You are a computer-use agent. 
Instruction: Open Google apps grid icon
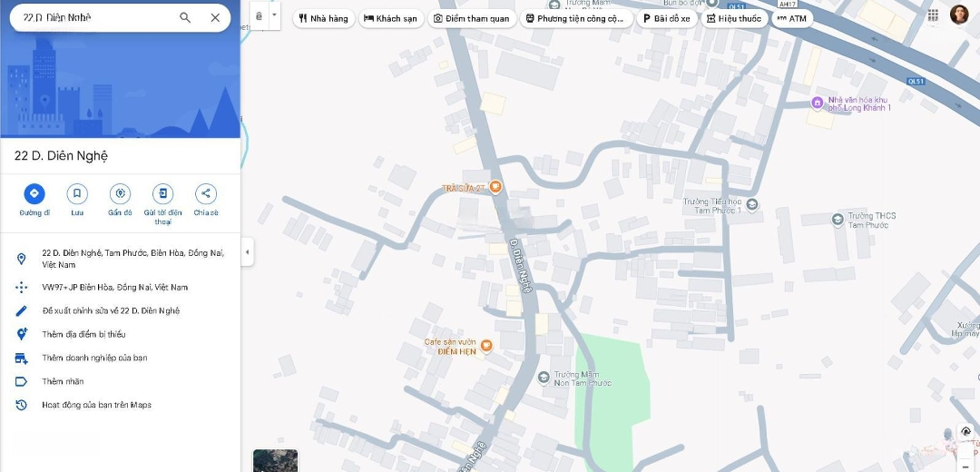click(933, 15)
